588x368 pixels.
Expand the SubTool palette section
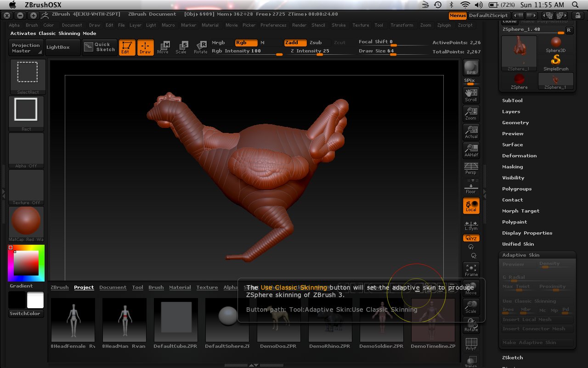tap(512, 100)
